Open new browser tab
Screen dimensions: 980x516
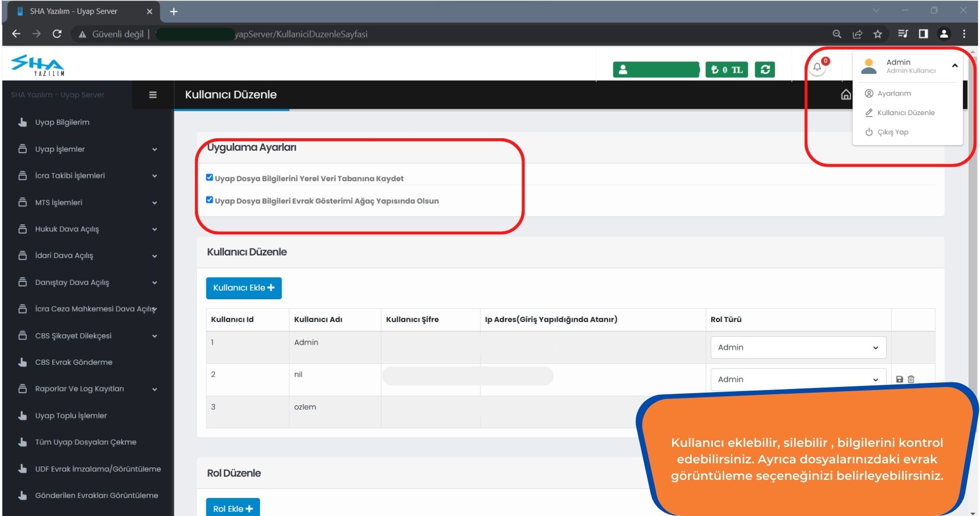(174, 11)
